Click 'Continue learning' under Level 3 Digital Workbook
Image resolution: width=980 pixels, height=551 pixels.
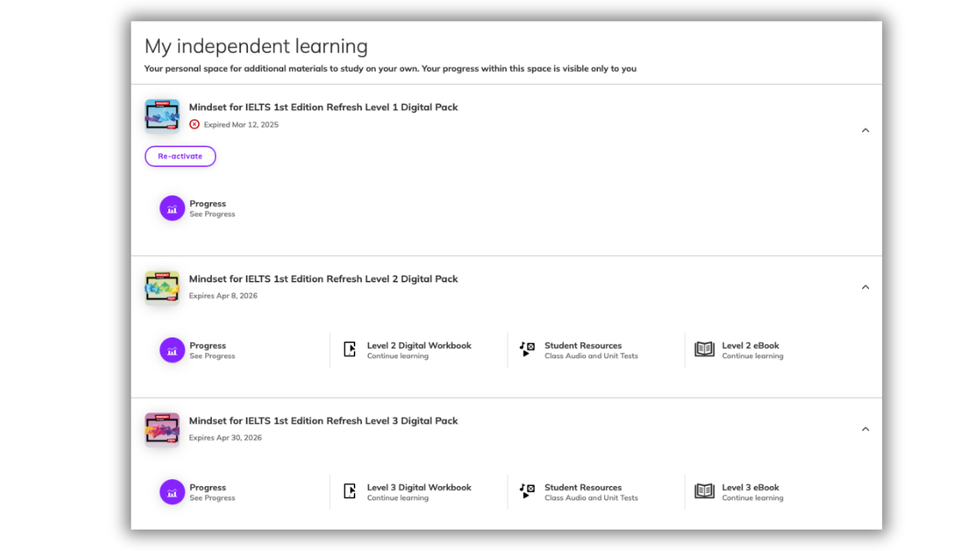click(x=397, y=498)
